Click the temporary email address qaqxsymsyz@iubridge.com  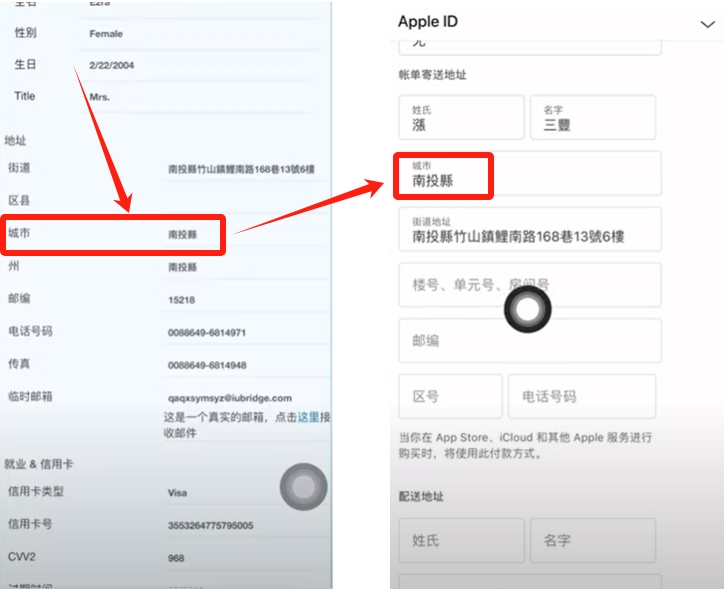pyautogui.click(x=230, y=398)
